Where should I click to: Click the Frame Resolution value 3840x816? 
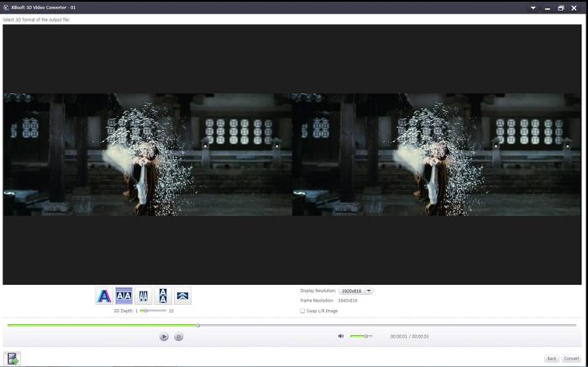click(x=348, y=301)
